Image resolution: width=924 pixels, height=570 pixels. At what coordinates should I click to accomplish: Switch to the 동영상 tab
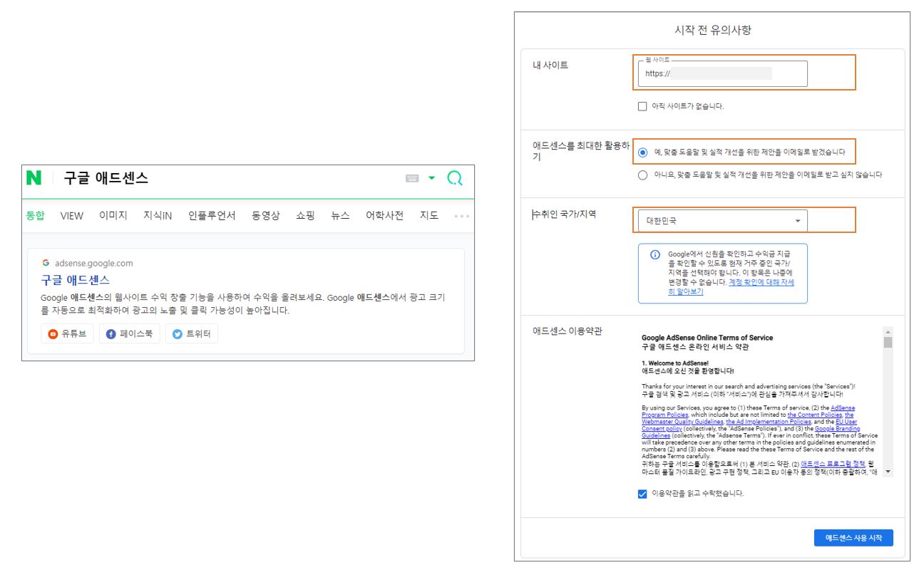tap(266, 215)
